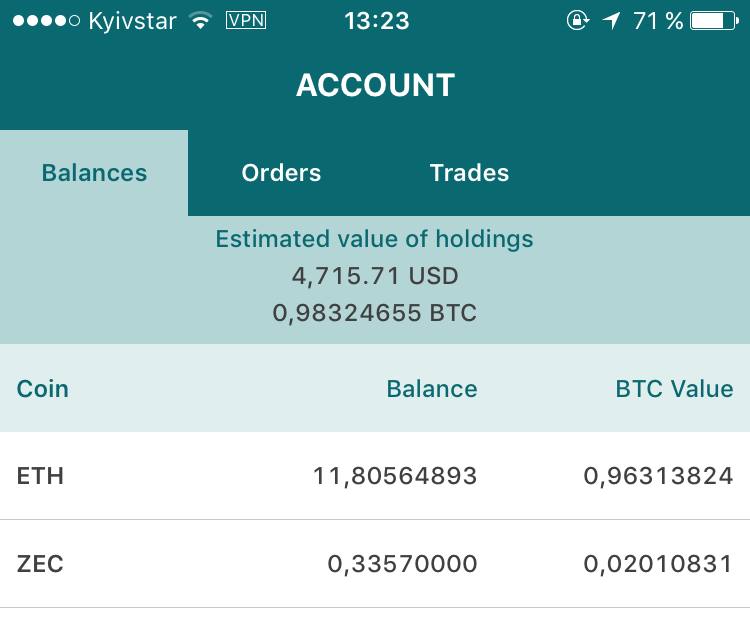Screen dimensions: 750x626
Task: Tap the rotation lock icon
Action: coord(577,21)
